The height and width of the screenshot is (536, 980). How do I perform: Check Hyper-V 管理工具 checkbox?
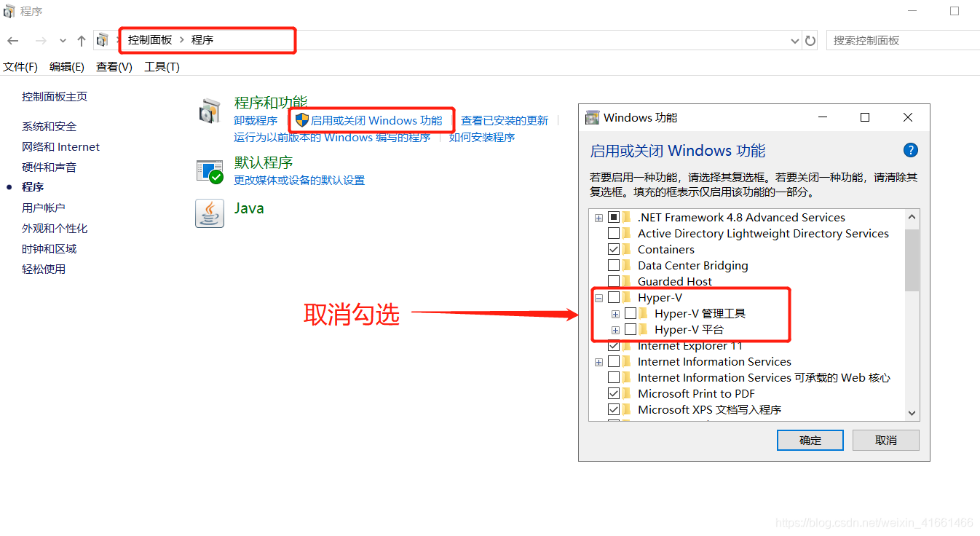coord(631,314)
